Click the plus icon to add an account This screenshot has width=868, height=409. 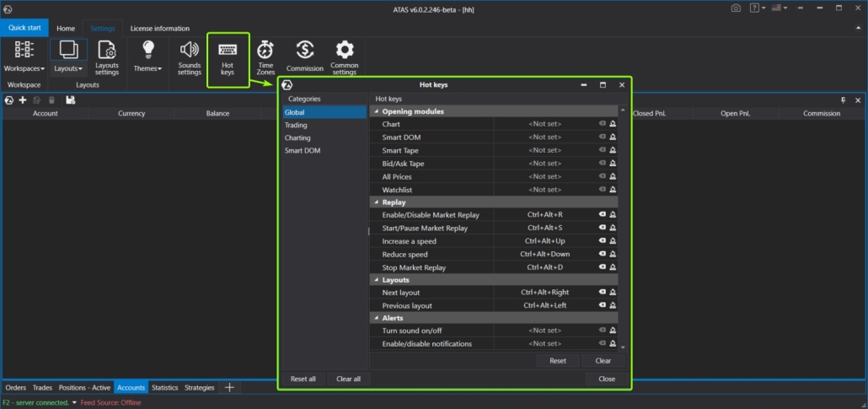click(x=23, y=100)
